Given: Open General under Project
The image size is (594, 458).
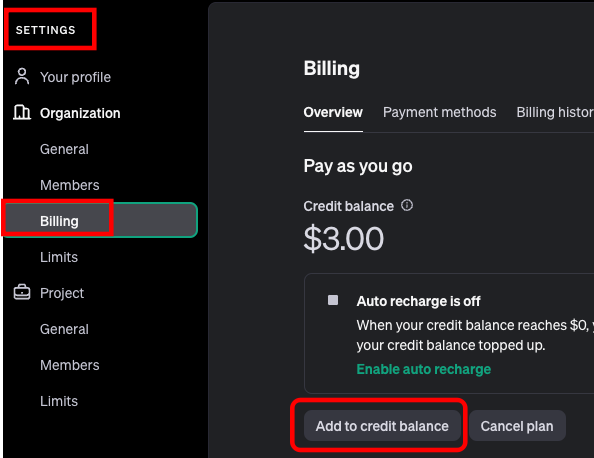Looking at the screenshot, I should [x=64, y=329].
